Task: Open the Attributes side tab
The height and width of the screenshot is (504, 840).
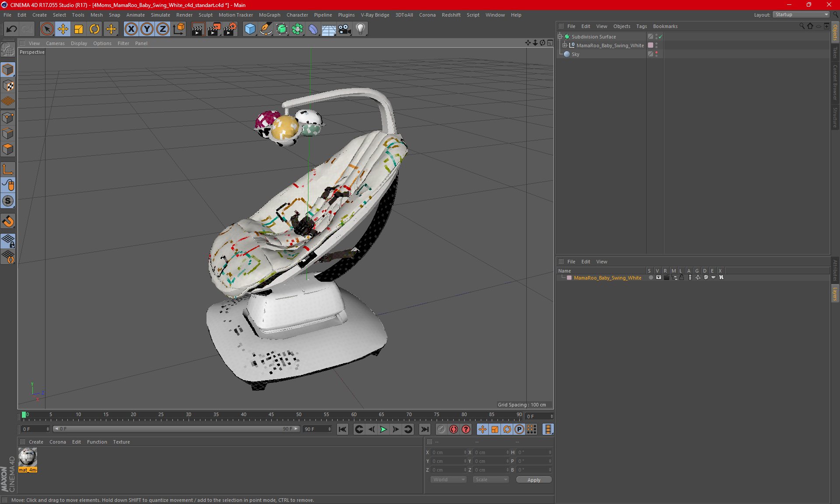Action: pos(835,270)
